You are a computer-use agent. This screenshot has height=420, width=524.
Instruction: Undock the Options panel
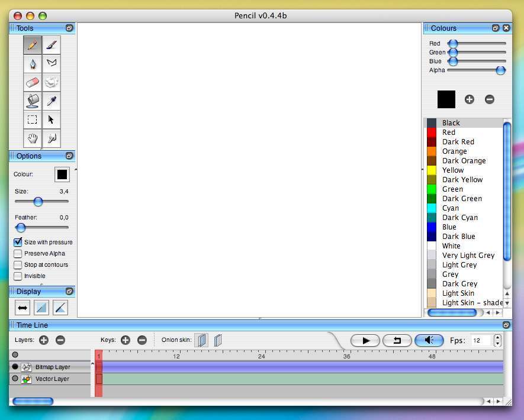click(69, 156)
